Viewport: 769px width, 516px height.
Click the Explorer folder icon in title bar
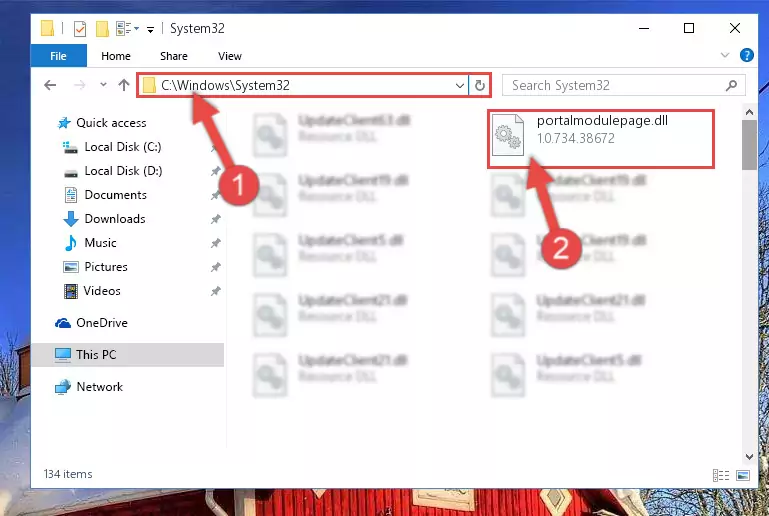(48, 28)
